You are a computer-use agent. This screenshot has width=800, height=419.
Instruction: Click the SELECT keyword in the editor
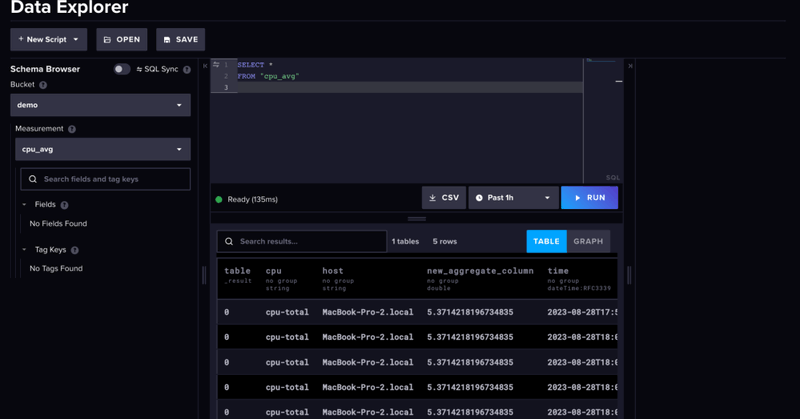tap(251, 65)
